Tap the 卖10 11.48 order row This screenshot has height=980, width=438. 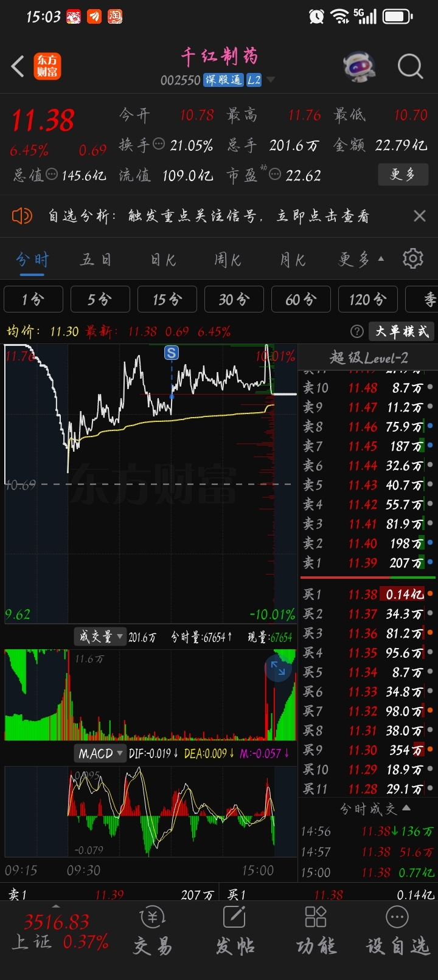click(368, 387)
